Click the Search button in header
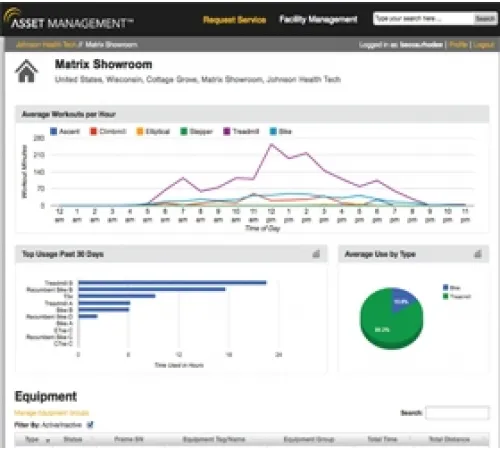 point(485,19)
